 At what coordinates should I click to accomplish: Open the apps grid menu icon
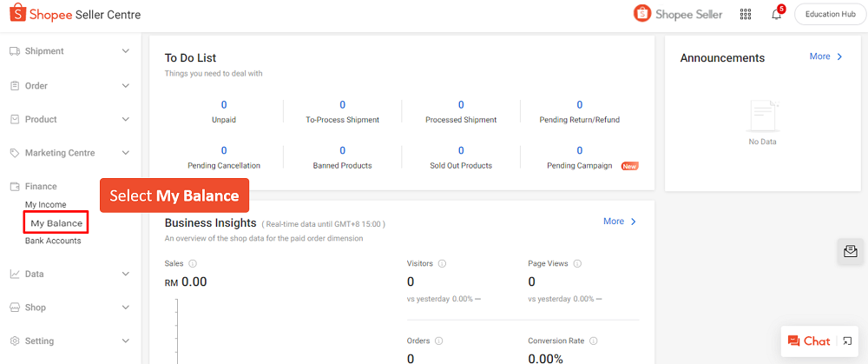click(746, 15)
